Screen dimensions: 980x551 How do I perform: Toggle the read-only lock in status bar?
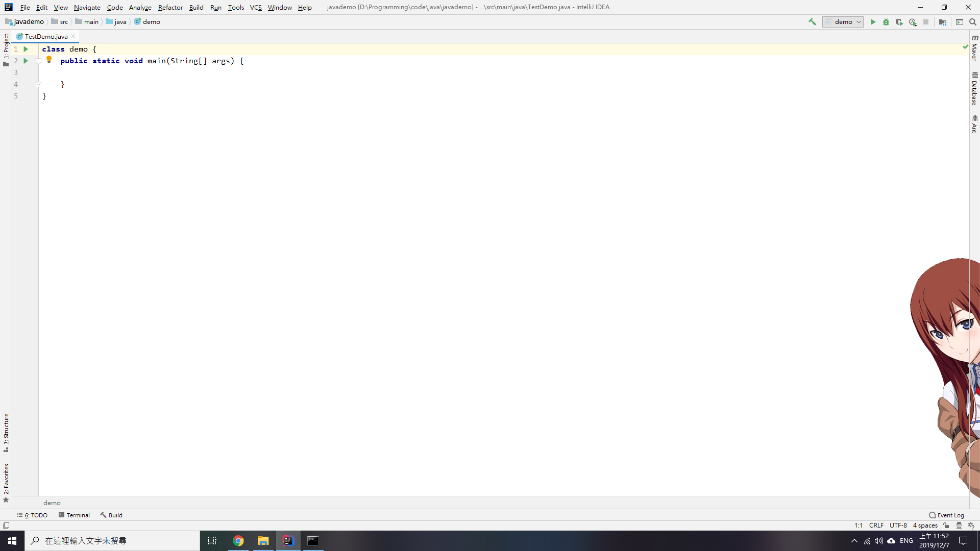946,525
